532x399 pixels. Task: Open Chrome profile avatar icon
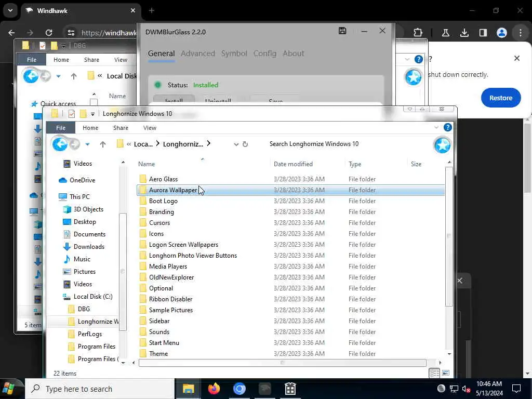(501, 33)
